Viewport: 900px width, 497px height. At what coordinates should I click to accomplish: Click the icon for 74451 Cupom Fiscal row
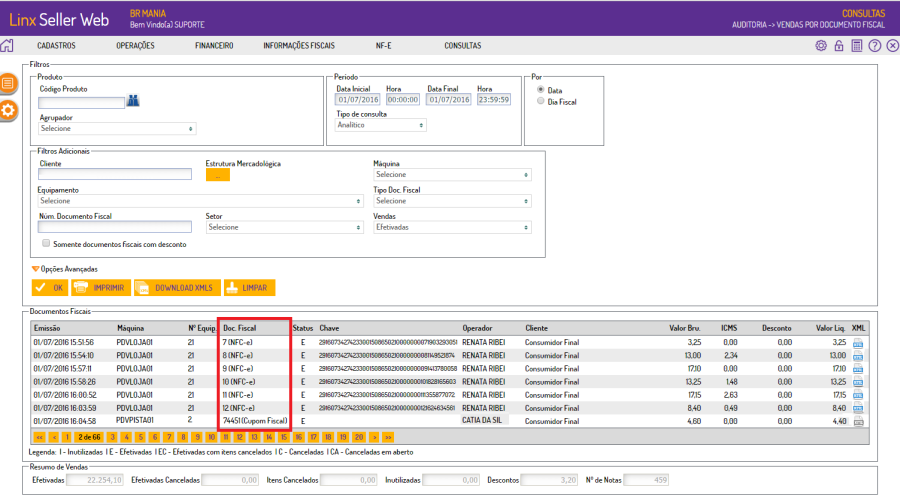click(x=858, y=421)
